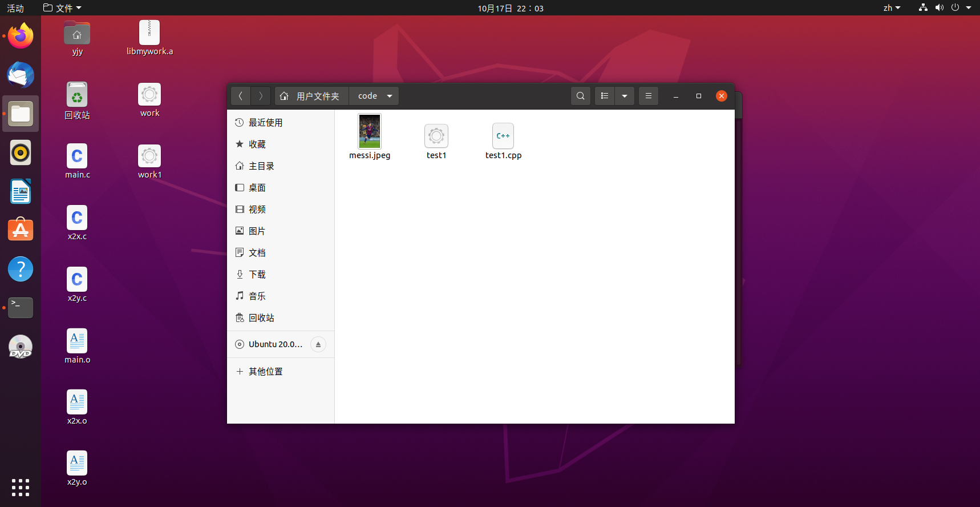
Task: Open the messi.jpeg image thumbnail
Action: coord(370,131)
